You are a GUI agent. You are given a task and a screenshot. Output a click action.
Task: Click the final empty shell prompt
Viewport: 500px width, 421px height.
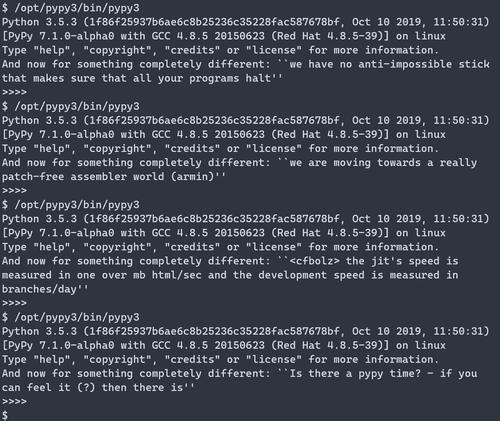pyautogui.click(x=5, y=415)
